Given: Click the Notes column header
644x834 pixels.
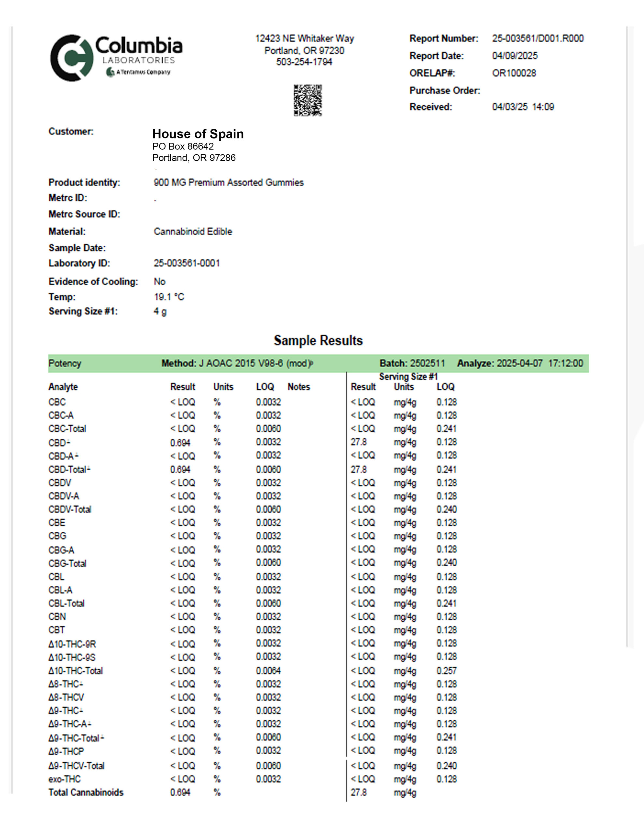Looking at the screenshot, I should [299, 387].
